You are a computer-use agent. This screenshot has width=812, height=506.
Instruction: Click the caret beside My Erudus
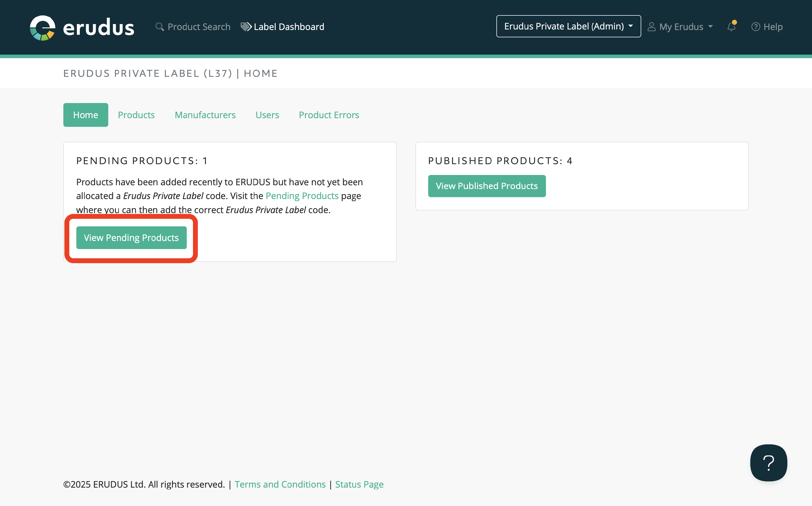coord(710,27)
